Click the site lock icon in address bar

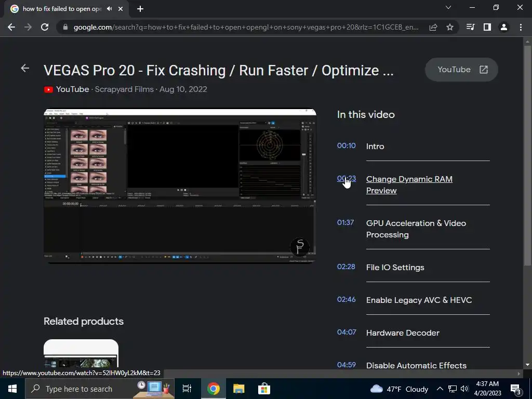click(65, 27)
